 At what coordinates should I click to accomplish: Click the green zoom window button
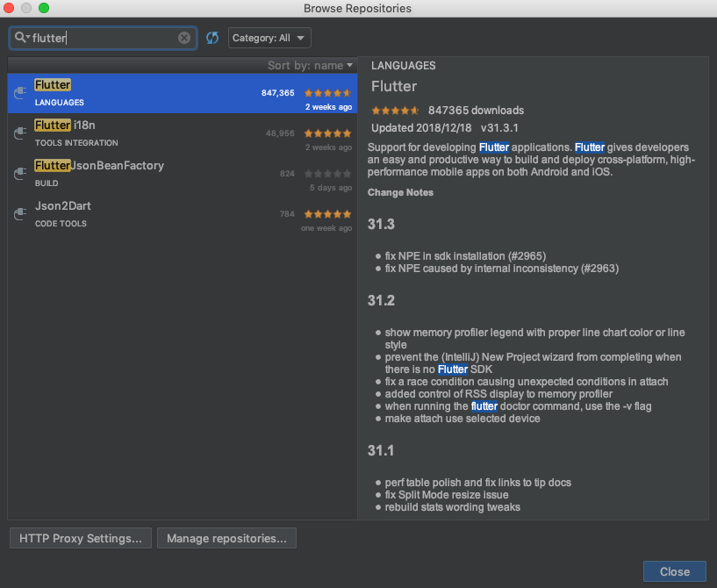click(x=44, y=8)
